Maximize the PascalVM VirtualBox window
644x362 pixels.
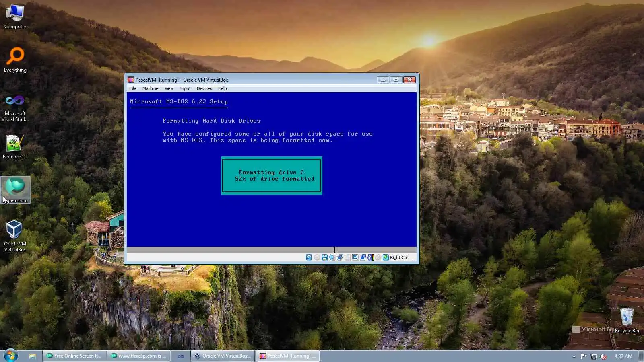[396, 80]
